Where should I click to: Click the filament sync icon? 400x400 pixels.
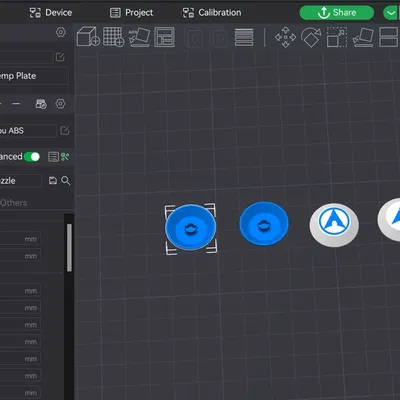click(41, 104)
